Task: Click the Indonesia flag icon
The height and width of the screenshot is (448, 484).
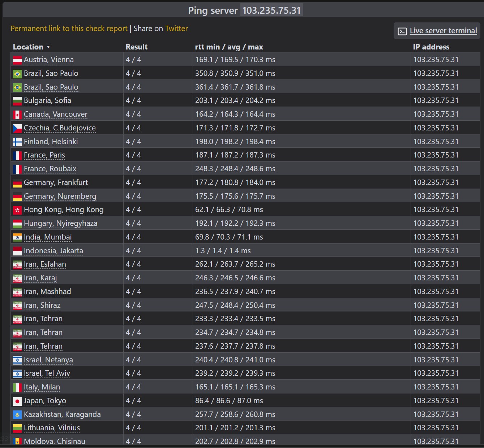Action: pyautogui.click(x=17, y=251)
